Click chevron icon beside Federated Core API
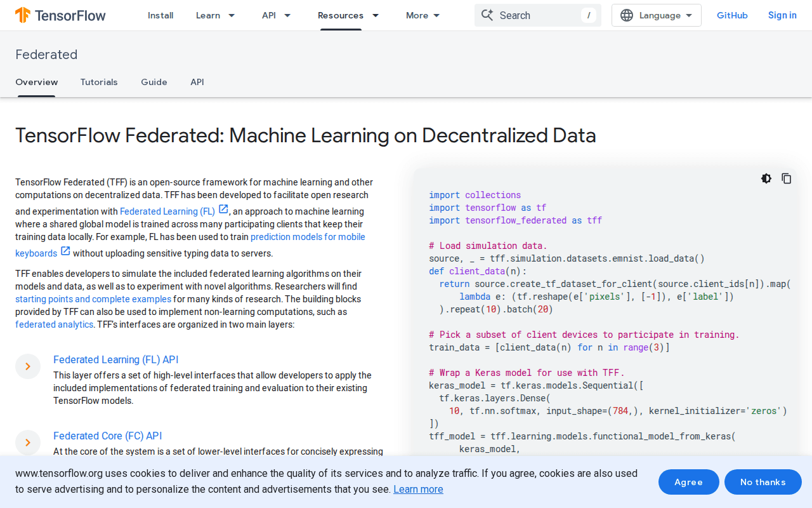812x508 pixels. (x=28, y=443)
